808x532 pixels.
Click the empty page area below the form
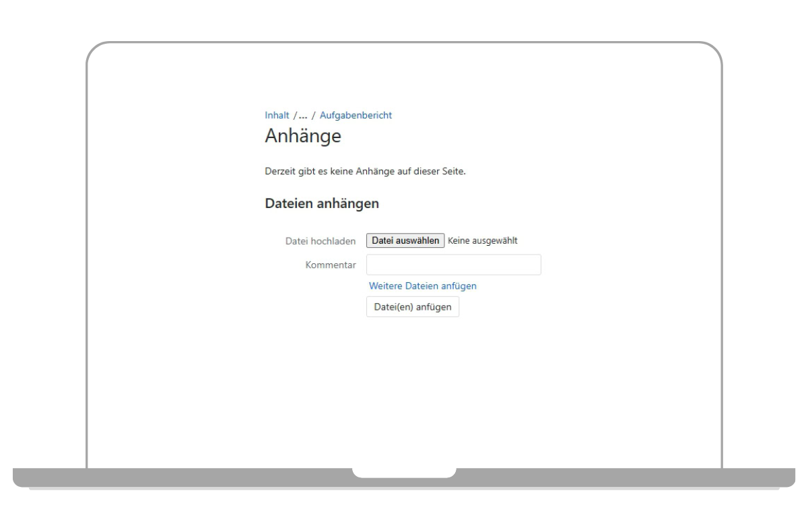[404, 391]
